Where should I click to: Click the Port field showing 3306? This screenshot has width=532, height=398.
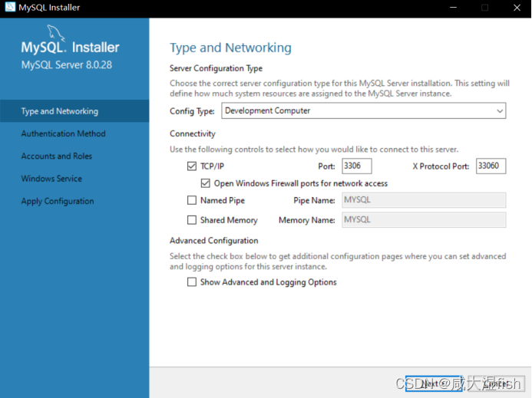[357, 166]
